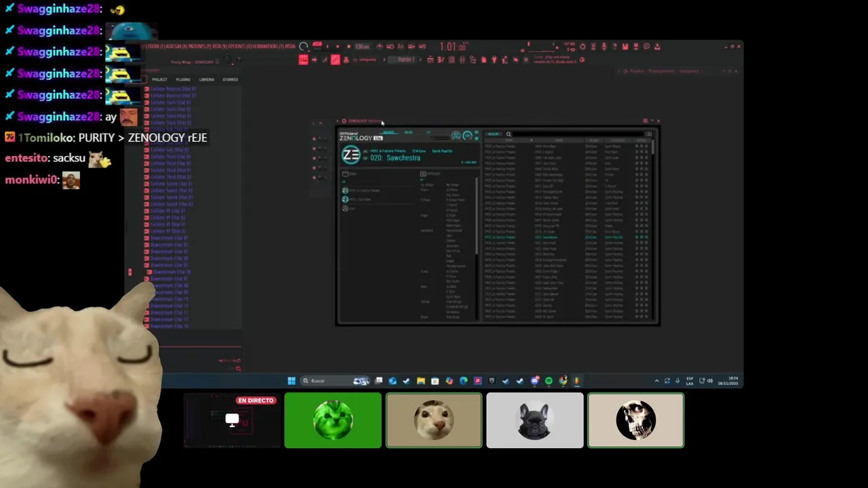
Task: Click the microphone icon in the top toolbar
Action: (604, 47)
